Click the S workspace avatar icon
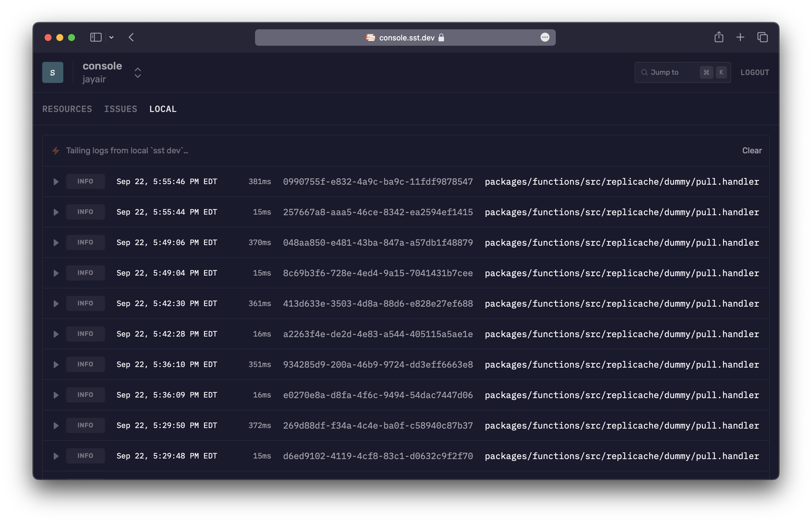The image size is (812, 523). pos(53,72)
